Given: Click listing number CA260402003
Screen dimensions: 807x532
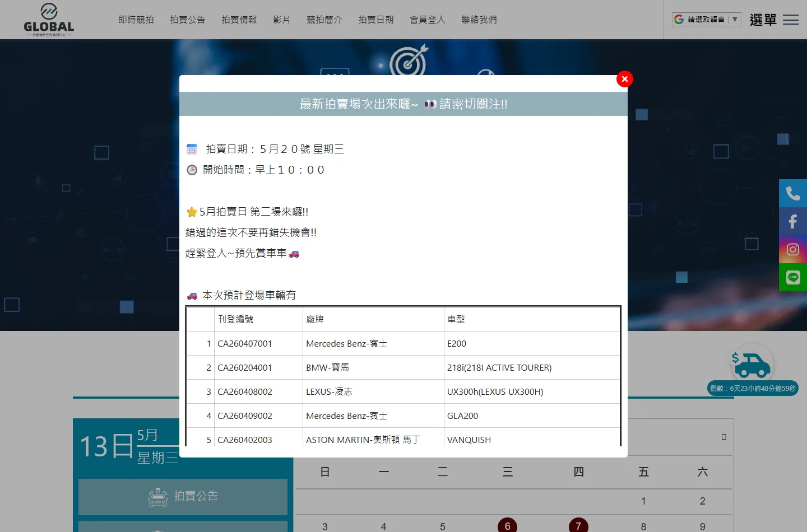Looking at the screenshot, I should pyautogui.click(x=244, y=440).
